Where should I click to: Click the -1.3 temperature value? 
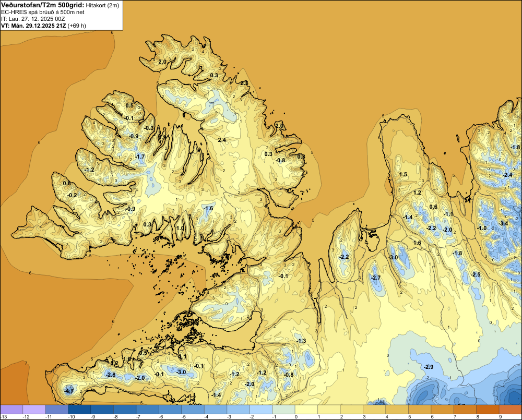[301, 341]
